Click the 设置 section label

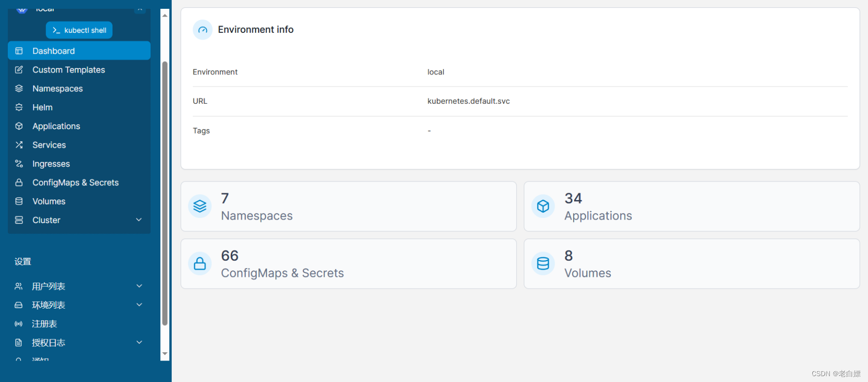point(23,262)
